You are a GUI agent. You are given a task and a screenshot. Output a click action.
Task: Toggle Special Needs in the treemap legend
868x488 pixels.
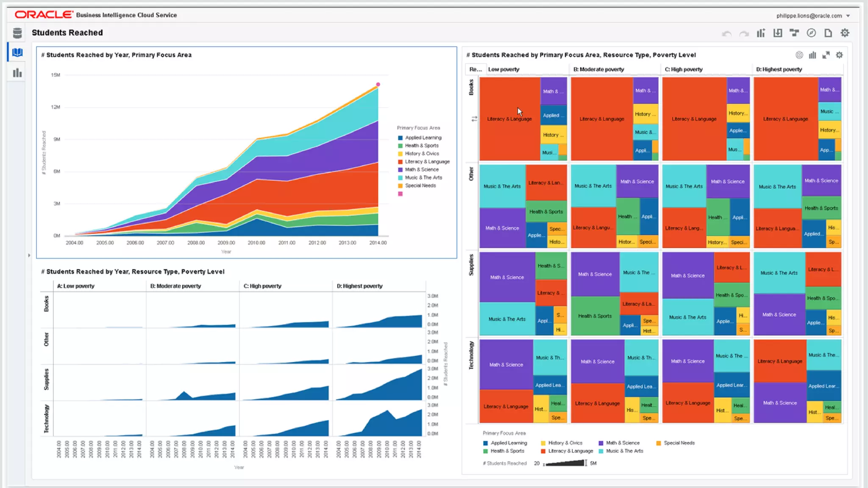tap(679, 443)
